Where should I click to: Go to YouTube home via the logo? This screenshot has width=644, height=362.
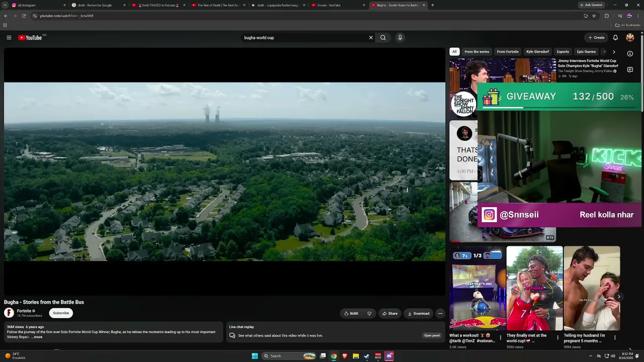coord(30,38)
